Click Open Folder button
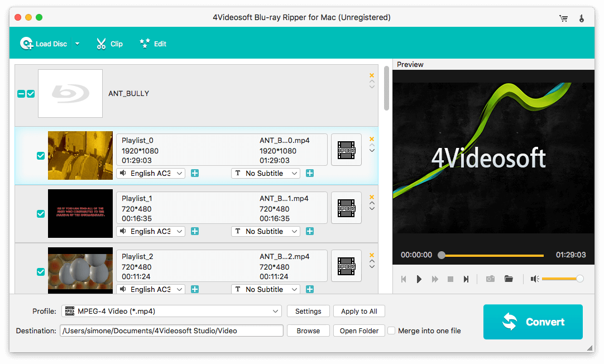The width and height of the screenshot is (604, 364). [x=359, y=331]
